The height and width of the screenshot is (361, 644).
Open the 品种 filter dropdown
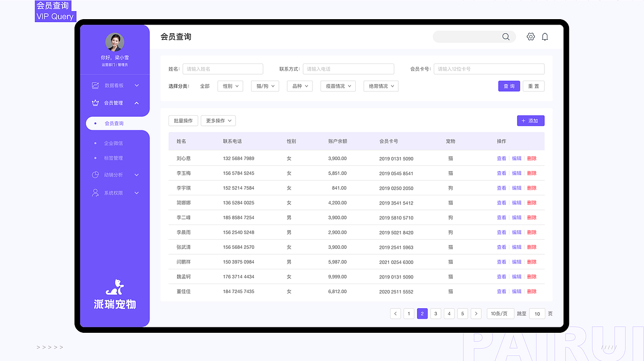coord(300,86)
